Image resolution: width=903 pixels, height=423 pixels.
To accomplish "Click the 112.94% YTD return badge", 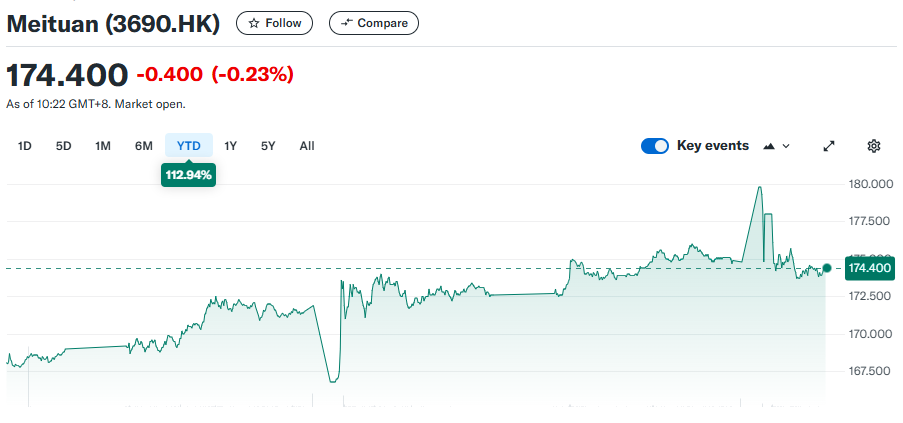I will [x=189, y=175].
